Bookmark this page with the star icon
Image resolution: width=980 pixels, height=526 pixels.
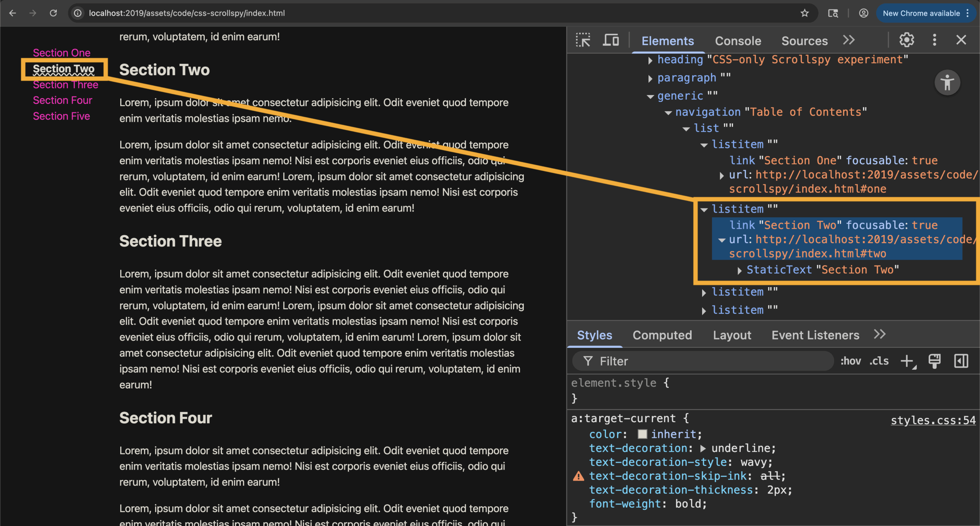pyautogui.click(x=804, y=13)
